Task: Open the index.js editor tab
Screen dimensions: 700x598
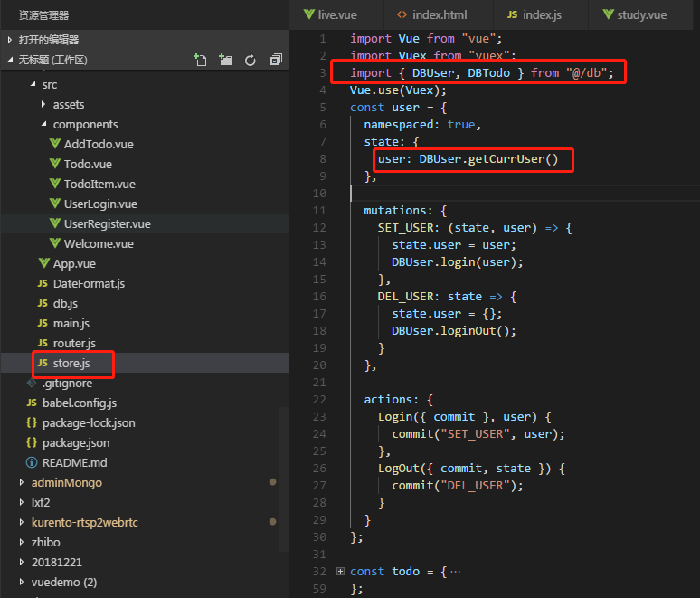Action: tap(542, 15)
